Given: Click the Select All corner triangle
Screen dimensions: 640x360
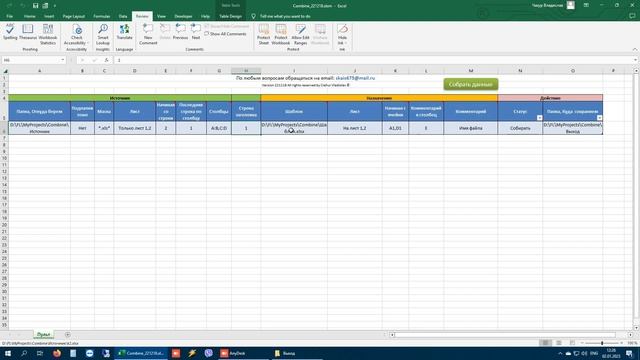Looking at the screenshot, I should tap(4, 71).
